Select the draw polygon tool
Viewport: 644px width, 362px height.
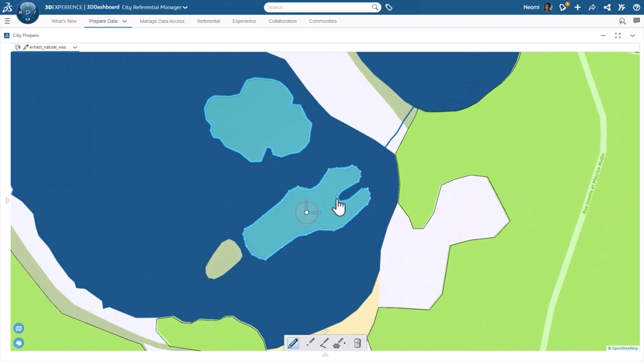(337, 343)
